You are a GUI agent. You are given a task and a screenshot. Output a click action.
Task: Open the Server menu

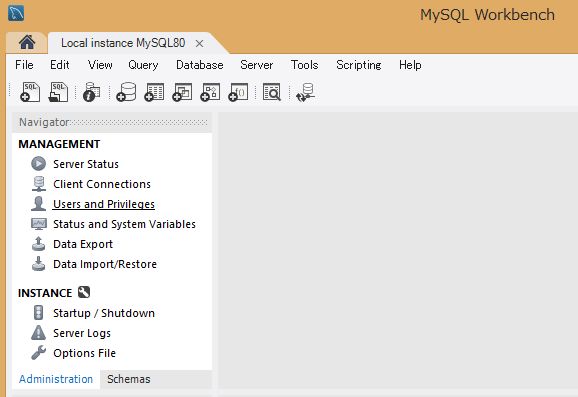coord(257,65)
